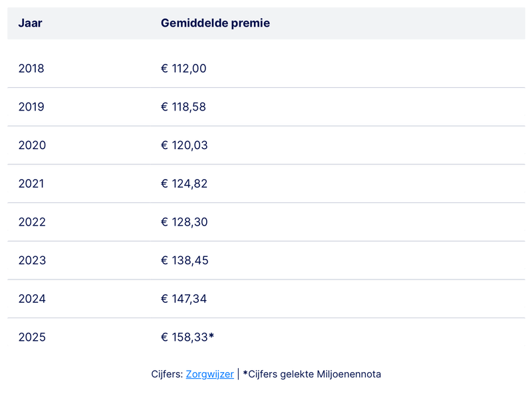Select the 2025 year cell
The width and height of the screenshot is (532, 398).
32,337
